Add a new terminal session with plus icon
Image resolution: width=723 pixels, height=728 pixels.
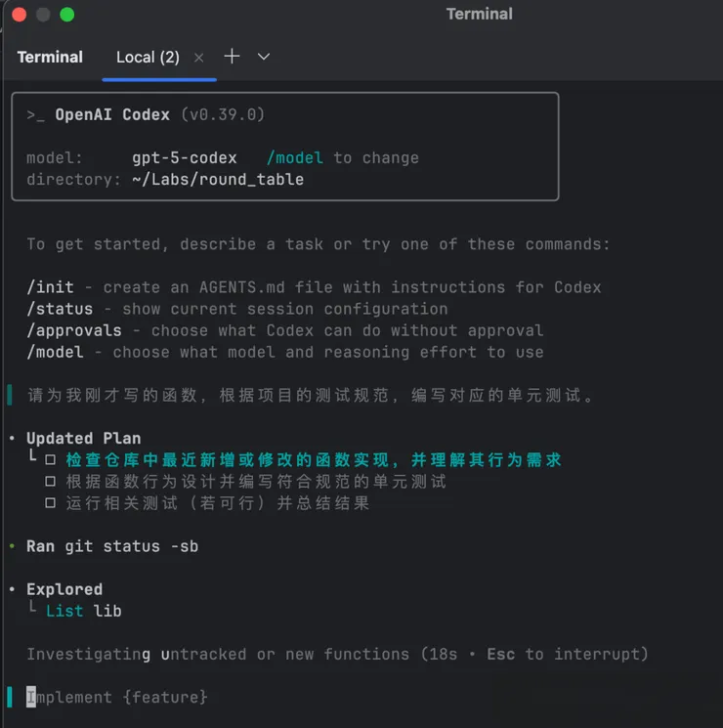click(x=232, y=57)
